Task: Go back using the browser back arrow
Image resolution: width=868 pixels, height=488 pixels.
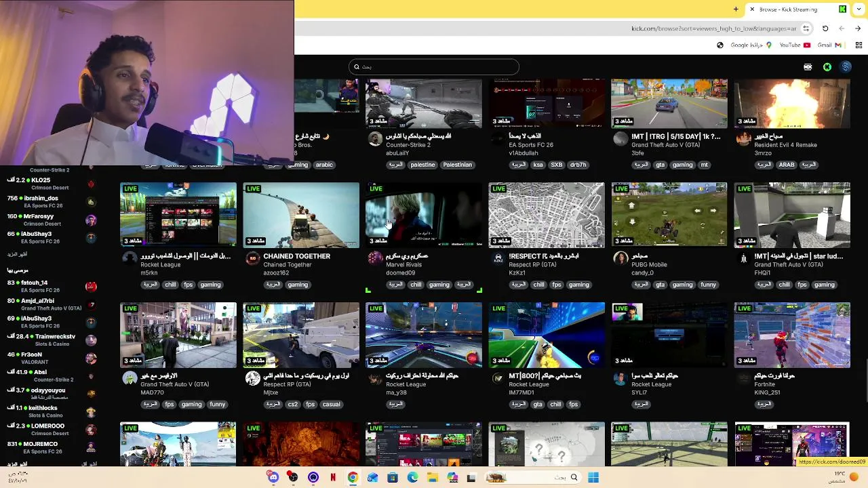Action: (x=858, y=28)
